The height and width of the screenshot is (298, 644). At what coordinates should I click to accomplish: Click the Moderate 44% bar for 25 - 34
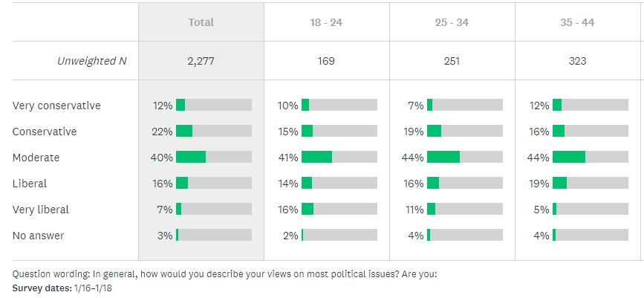click(x=464, y=158)
